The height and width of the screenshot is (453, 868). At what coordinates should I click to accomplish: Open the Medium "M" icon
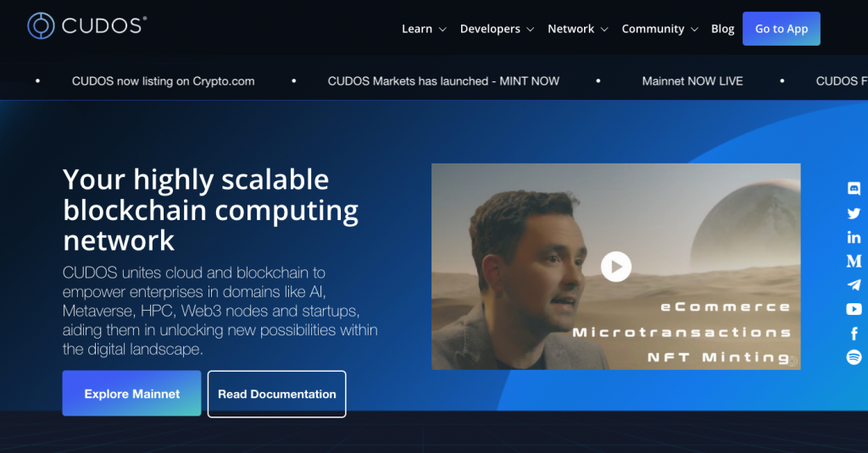pyautogui.click(x=854, y=261)
